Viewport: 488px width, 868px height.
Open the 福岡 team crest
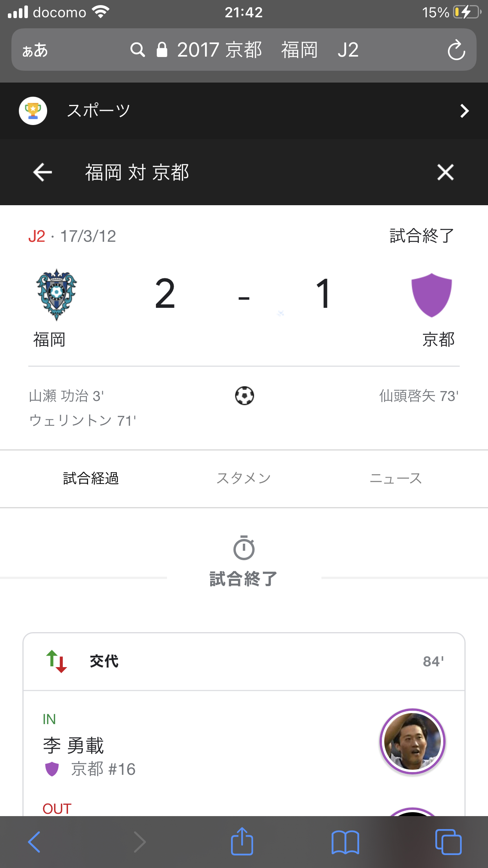click(56, 295)
